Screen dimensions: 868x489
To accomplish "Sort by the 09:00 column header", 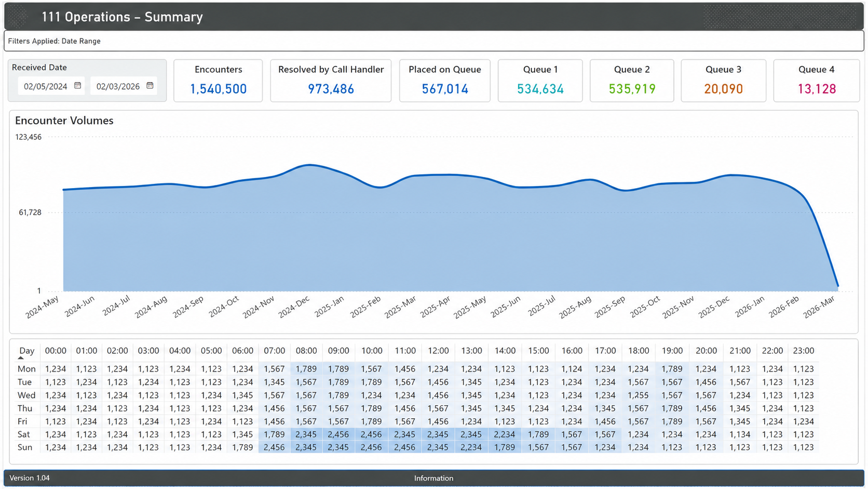I will (338, 351).
